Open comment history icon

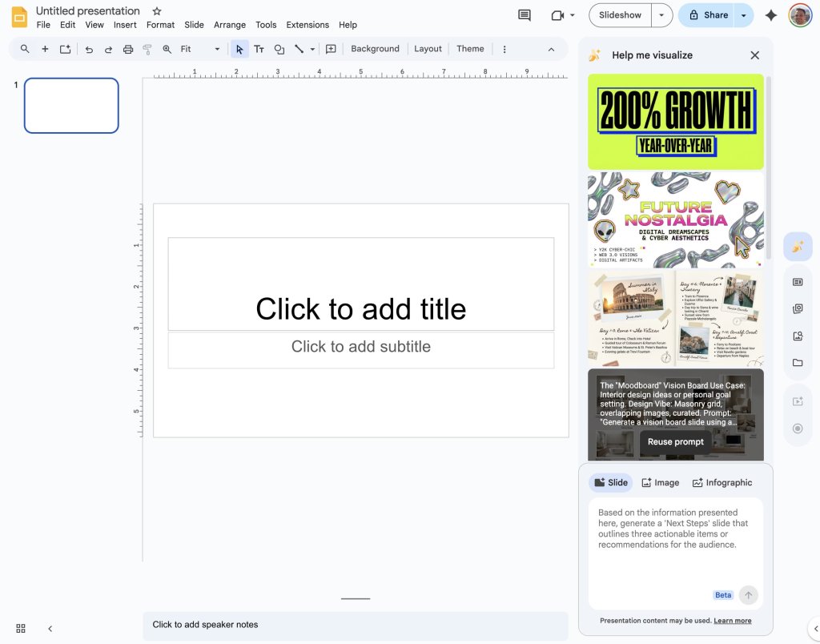[525, 15]
